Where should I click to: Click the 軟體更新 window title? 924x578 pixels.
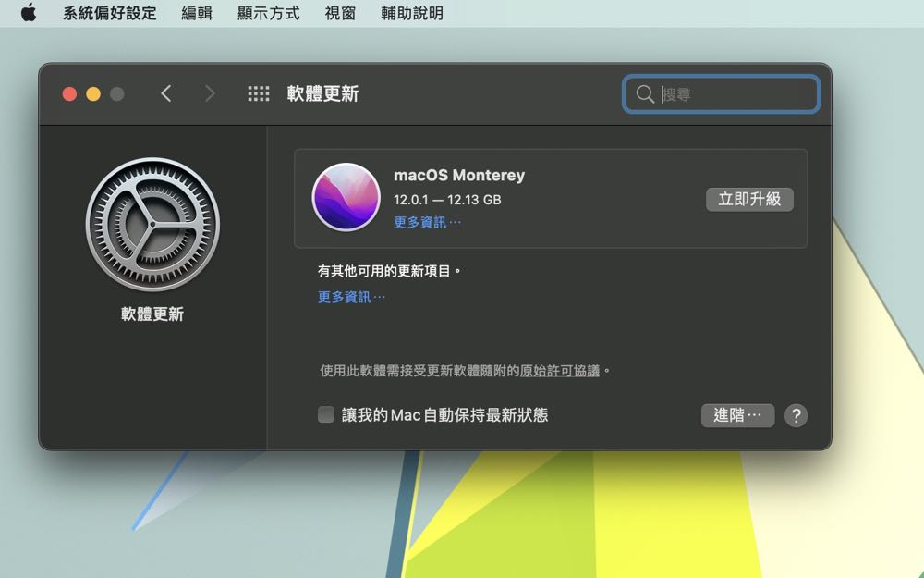click(x=322, y=93)
